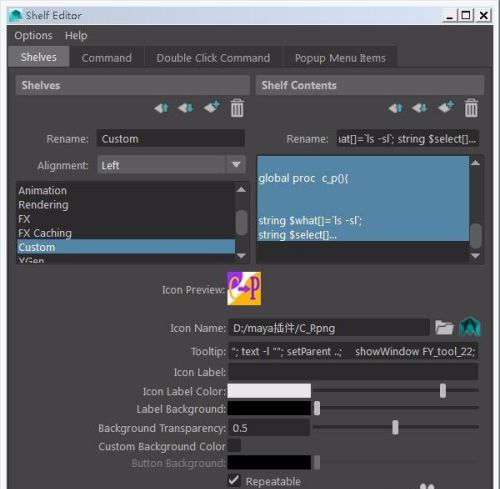Viewport: 500px width, 489px height.
Task: Click Label Background black swatch
Action: (x=269, y=408)
